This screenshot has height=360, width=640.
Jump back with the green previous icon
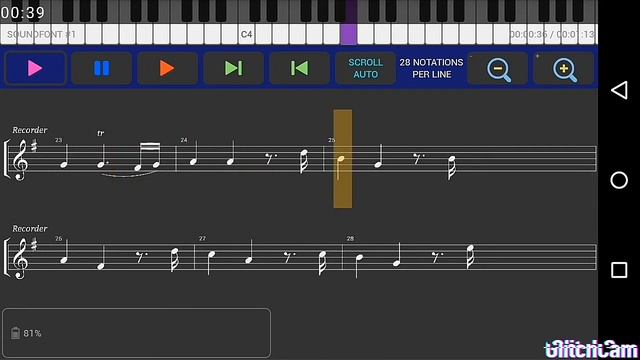(x=300, y=68)
